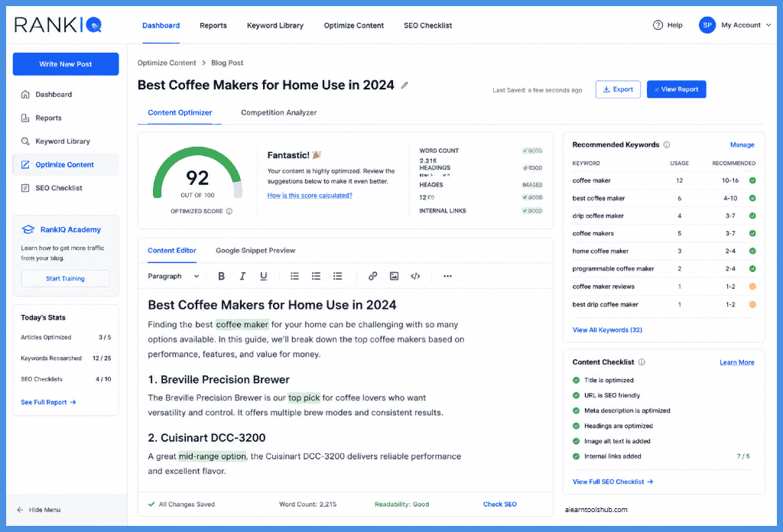Click Meta description is optimized check mark
783x532 pixels.
(576, 410)
